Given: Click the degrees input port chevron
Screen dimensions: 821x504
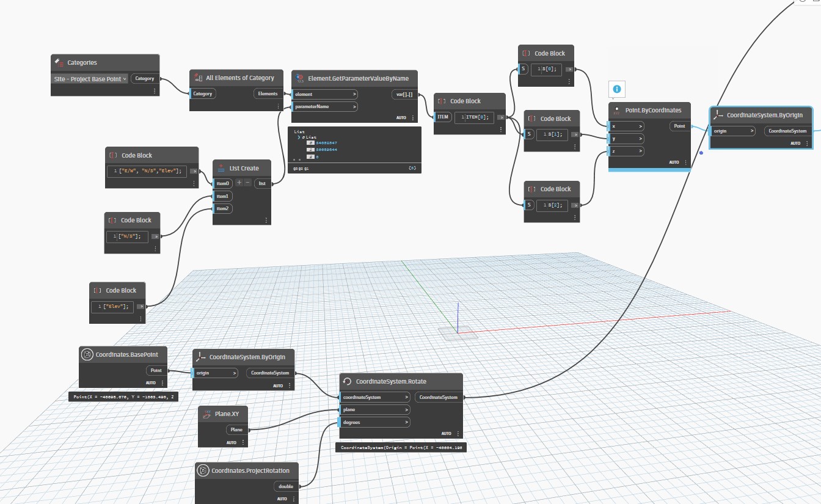Looking at the screenshot, I should tap(406, 422).
